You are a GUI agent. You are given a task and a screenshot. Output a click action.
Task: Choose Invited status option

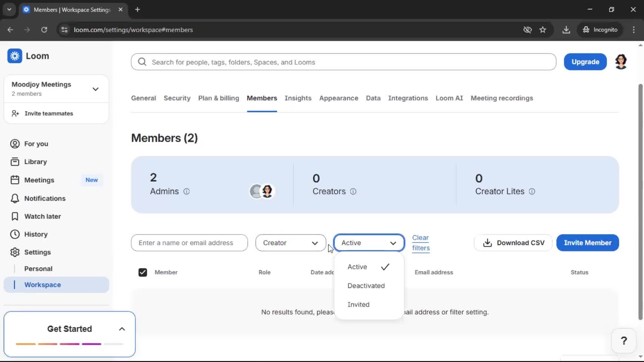(x=358, y=305)
